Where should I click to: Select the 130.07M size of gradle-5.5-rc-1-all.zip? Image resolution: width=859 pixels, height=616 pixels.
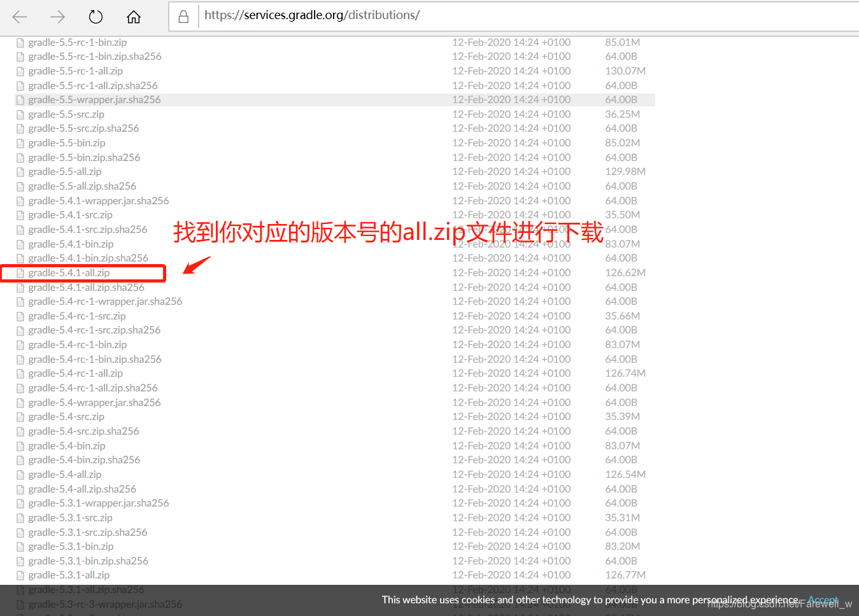click(x=625, y=71)
